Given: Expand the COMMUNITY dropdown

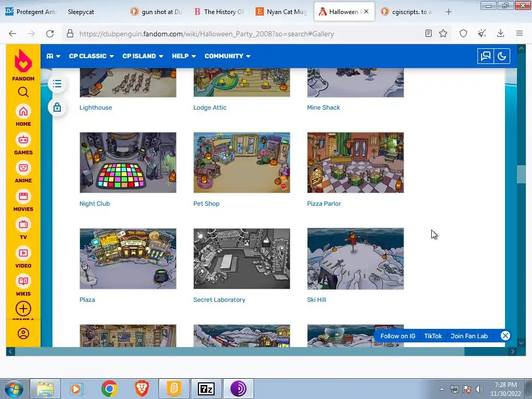Looking at the screenshot, I should [228, 56].
